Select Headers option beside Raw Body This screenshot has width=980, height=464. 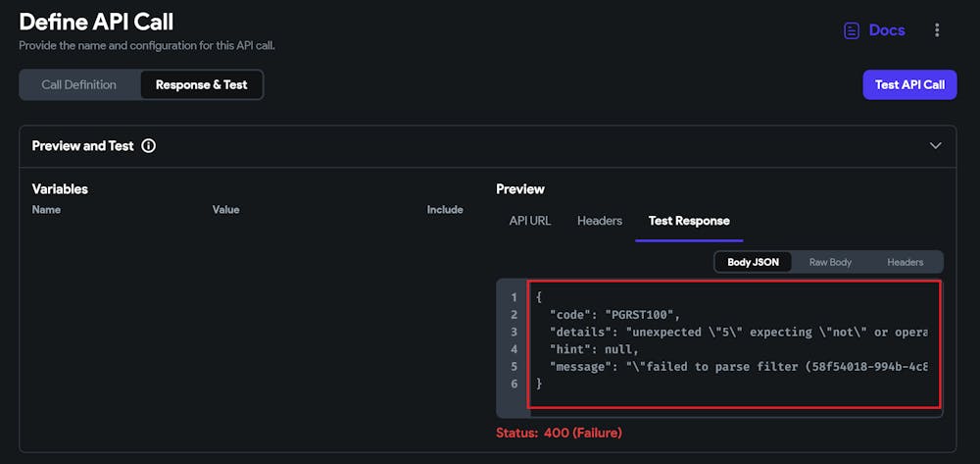pos(906,262)
